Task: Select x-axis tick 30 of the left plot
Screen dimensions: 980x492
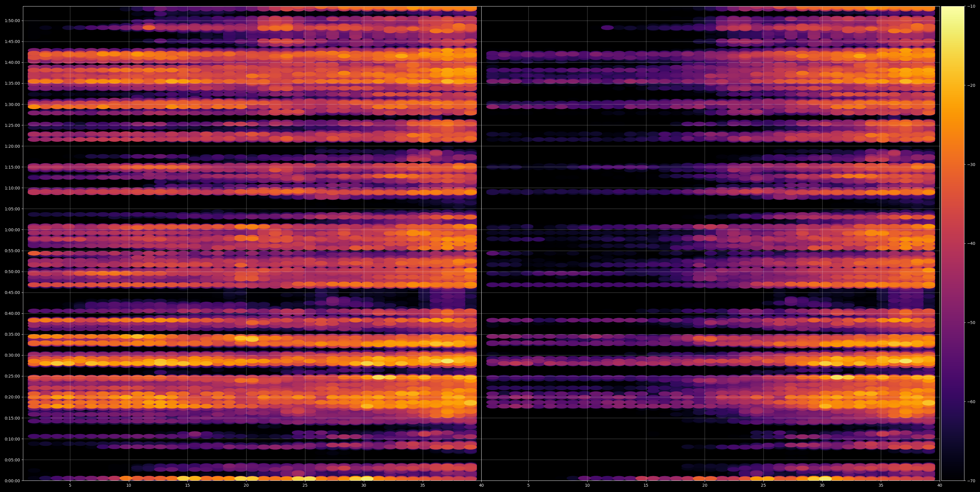Action: click(x=364, y=486)
